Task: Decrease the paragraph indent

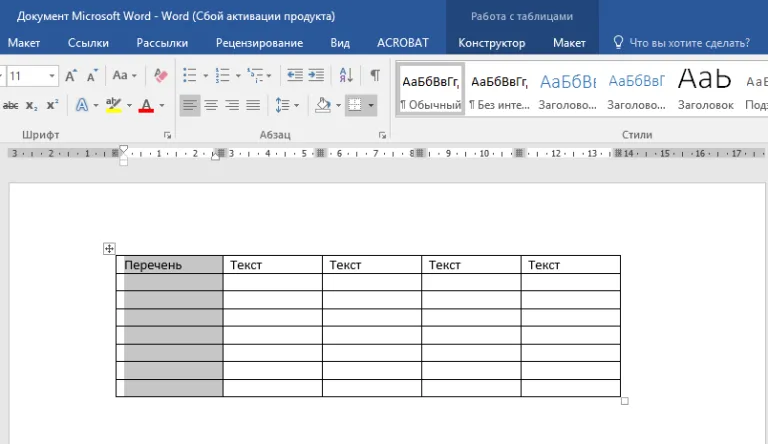Action: tap(294, 75)
